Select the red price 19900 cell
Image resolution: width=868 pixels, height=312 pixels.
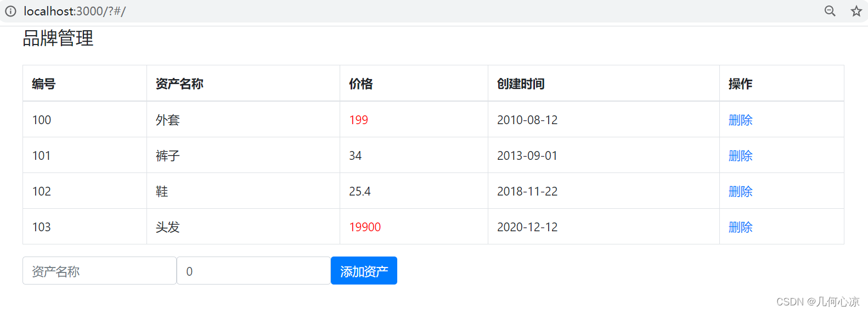pyautogui.click(x=365, y=227)
